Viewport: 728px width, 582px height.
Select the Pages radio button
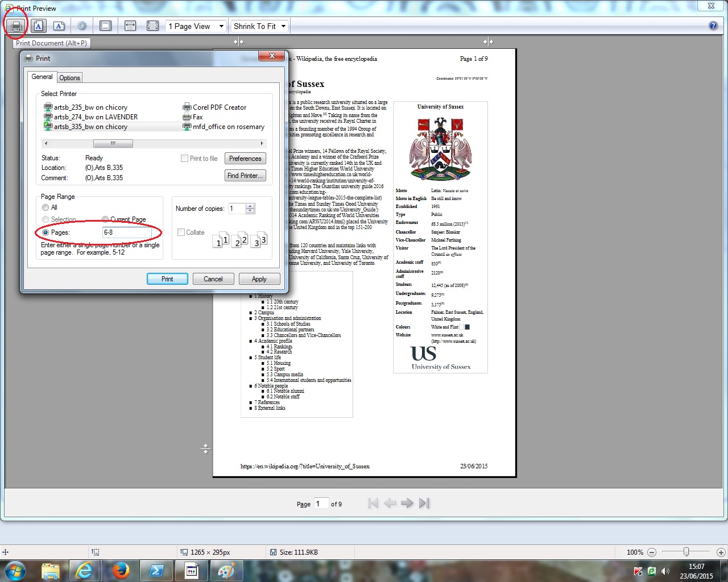45,232
